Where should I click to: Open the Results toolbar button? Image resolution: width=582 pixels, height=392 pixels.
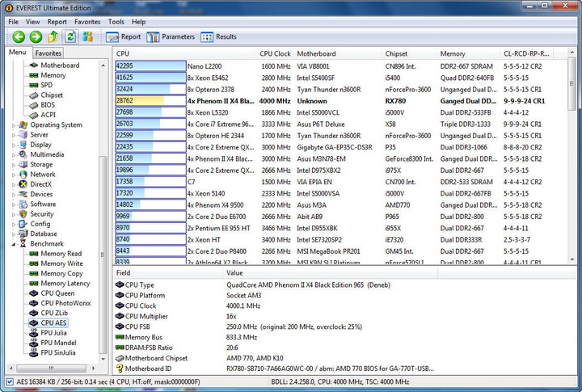tap(218, 36)
